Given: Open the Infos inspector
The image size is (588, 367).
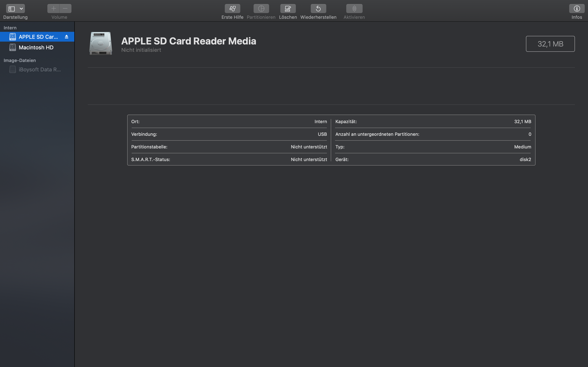Looking at the screenshot, I should coord(577,9).
